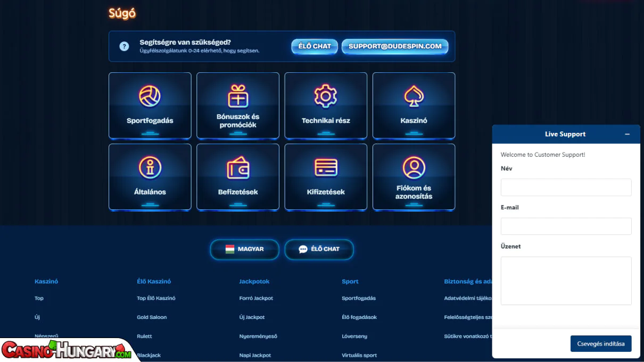
Task: Select the Kifizetések card icon
Action: [326, 168]
